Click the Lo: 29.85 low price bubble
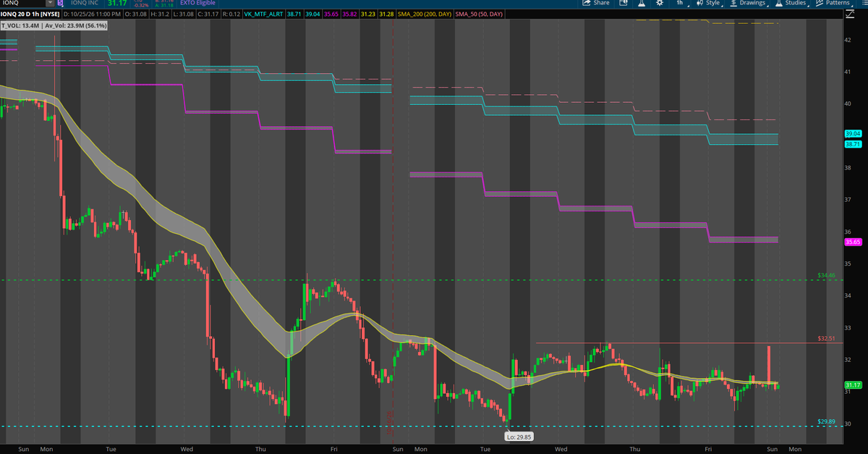This screenshot has width=868, height=454. tap(519, 436)
